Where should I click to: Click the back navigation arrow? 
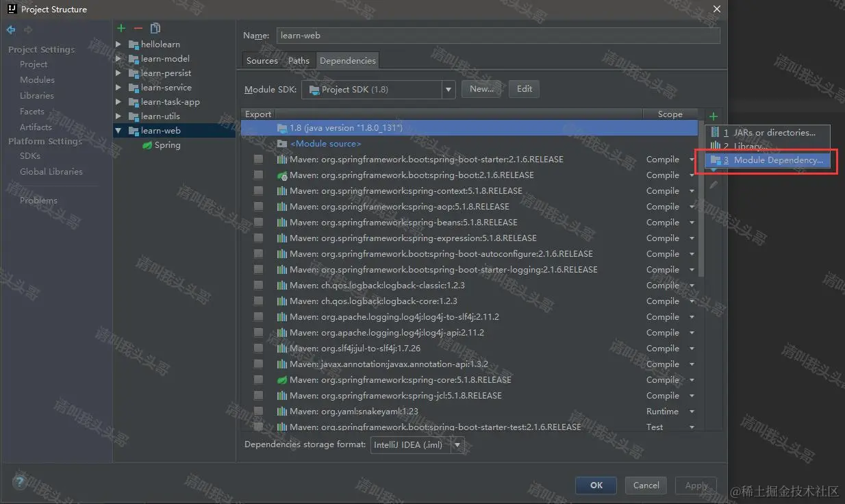click(10, 29)
